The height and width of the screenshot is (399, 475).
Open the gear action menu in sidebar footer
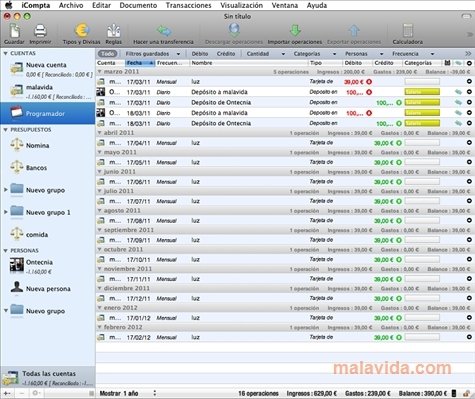click(x=36, y=393)
